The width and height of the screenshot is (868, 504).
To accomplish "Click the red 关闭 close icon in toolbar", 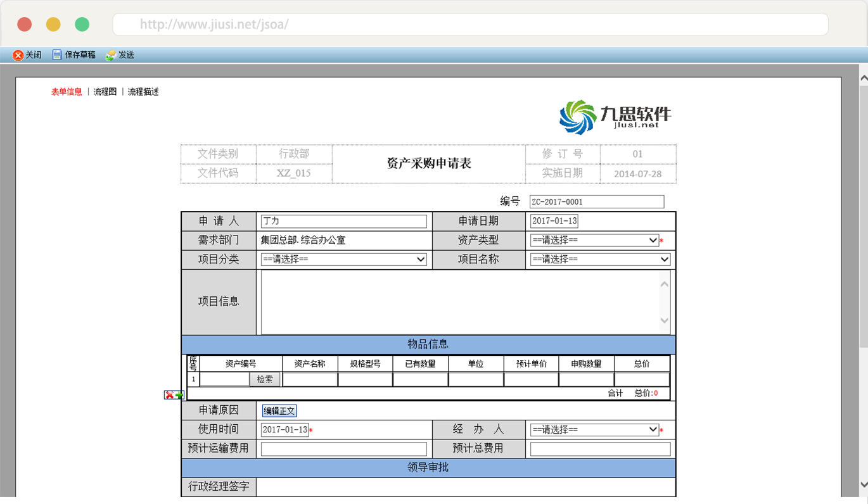I will [18, 55].
